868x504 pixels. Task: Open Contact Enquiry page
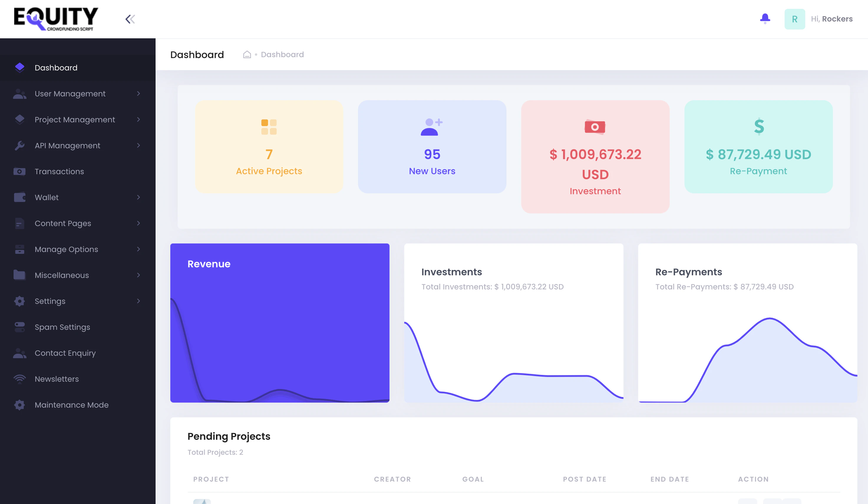65,353
